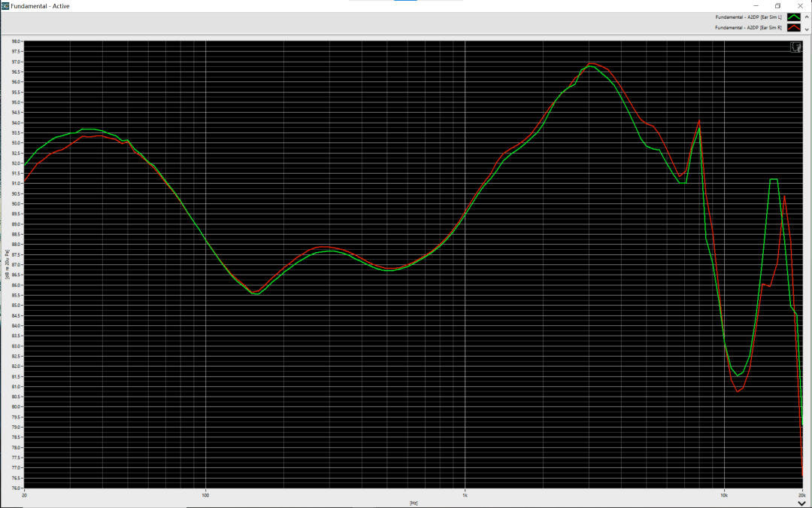Click the 76.0 value on the y-axis
812x508 pixels.
[17, 488]
